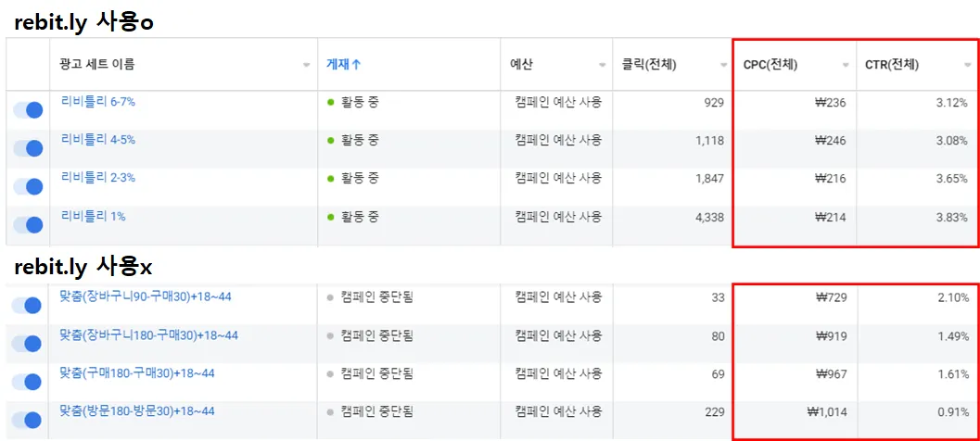Image resolution: width=980 pixels, height=441 pixels.
Task: Open the 광고 세트 이름 column dropdown arrow
Action: [x=306, y=65]
